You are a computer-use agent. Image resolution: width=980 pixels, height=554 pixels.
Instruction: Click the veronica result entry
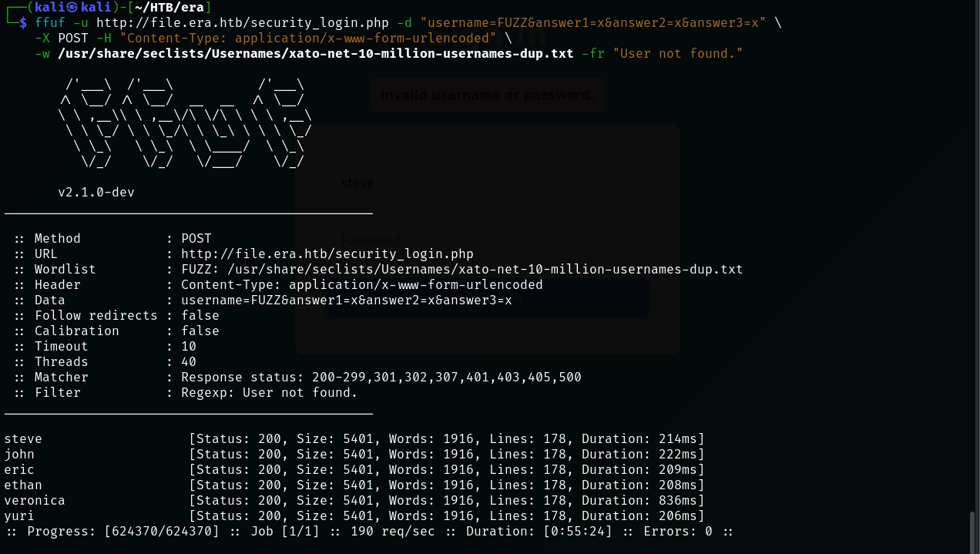35,500
